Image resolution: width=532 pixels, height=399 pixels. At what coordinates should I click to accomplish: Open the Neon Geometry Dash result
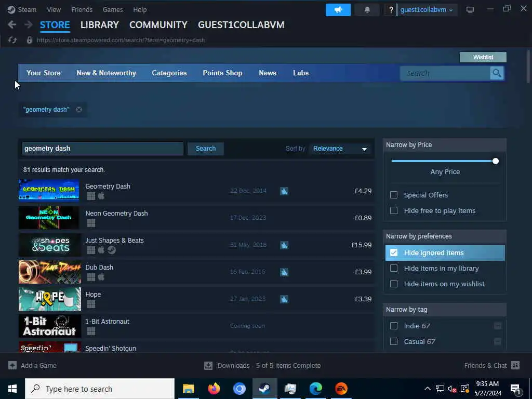click(196, 218)
